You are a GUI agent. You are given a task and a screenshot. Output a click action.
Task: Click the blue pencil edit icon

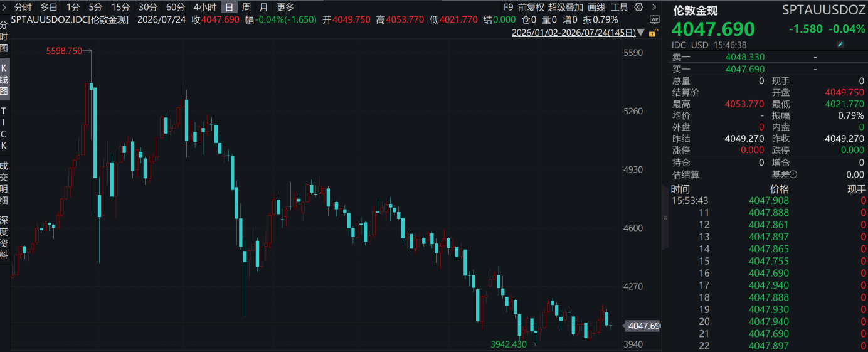841,45
